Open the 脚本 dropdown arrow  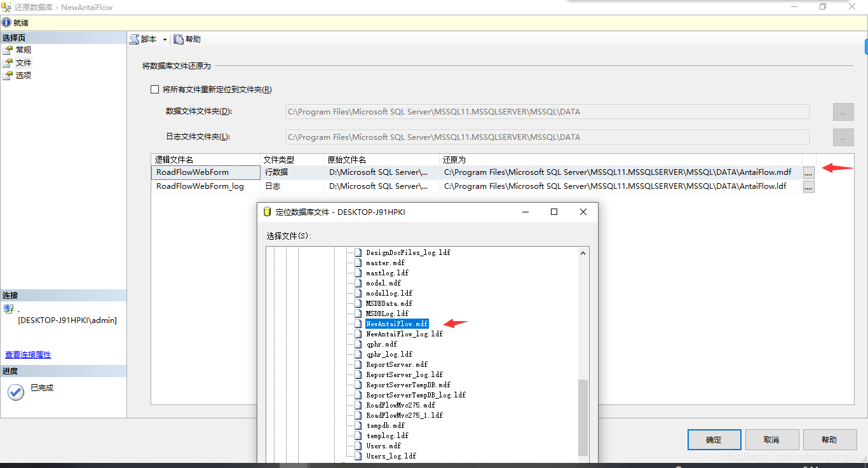tap(165, 39)
